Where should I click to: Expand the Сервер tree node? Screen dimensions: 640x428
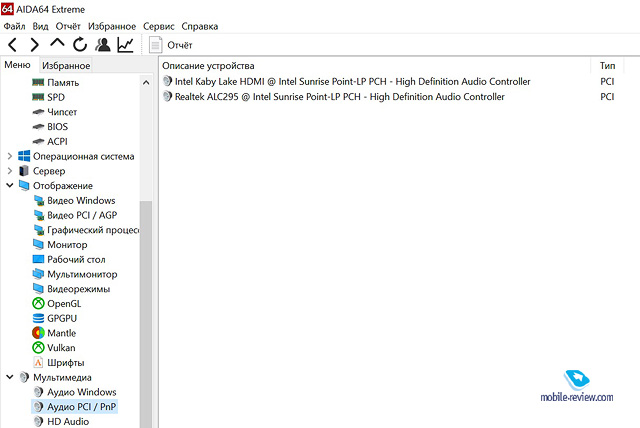10,171
